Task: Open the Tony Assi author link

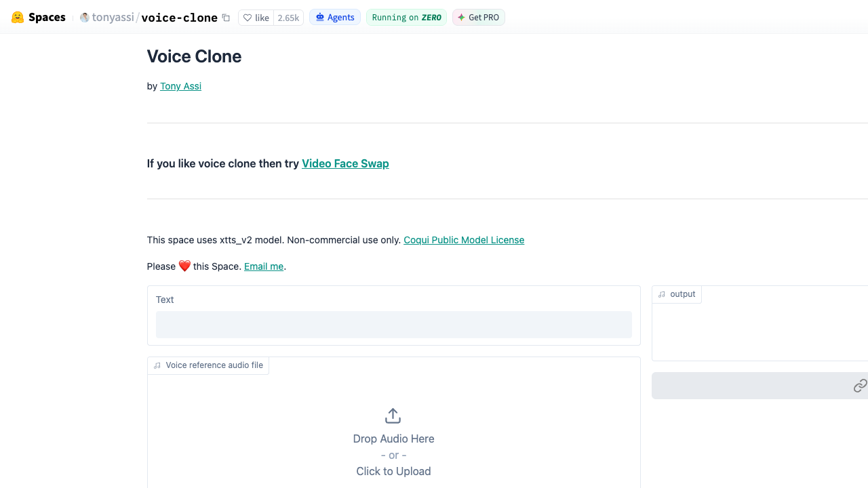Action: click(x=180, y=86)
